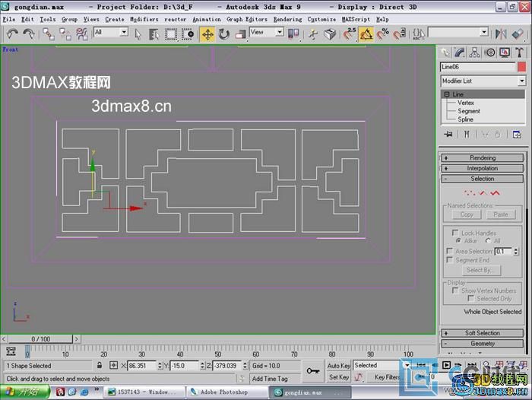Open Select by Name dialog icon
Image resolution: width=532 pixels, height=400 pixels.
[x=154, y=34]
